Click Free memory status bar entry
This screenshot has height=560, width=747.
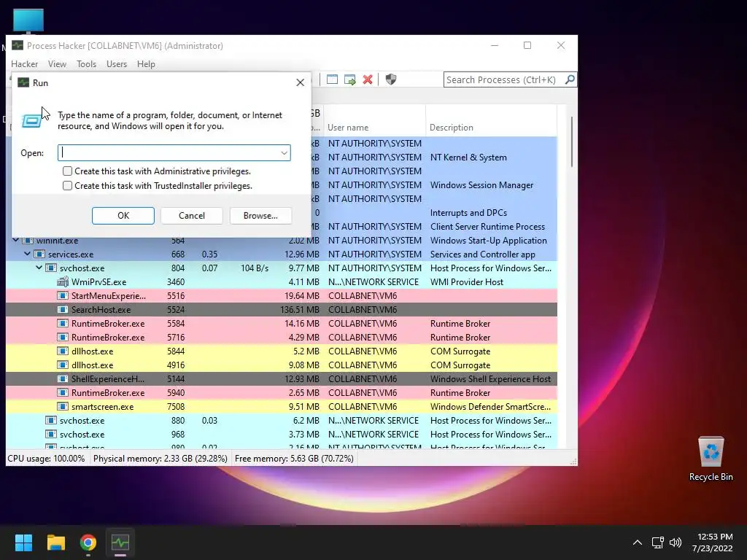[x=294, y=459]
